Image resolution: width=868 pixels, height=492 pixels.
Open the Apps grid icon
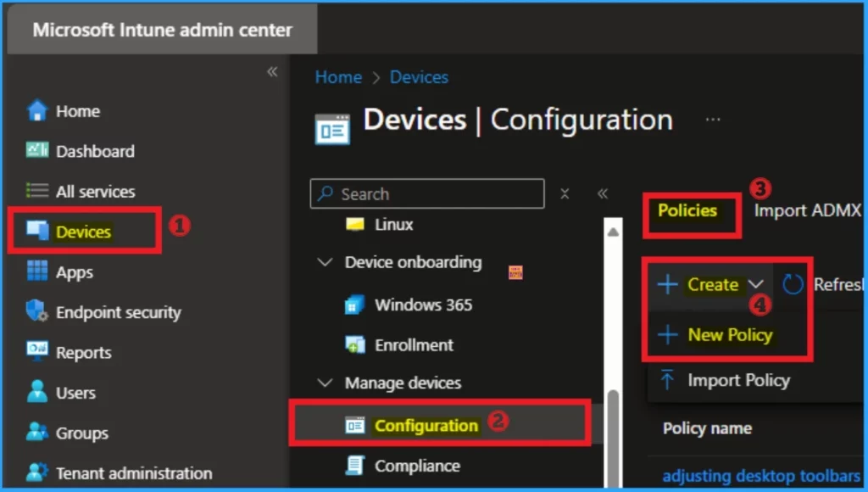click(37, 271)
